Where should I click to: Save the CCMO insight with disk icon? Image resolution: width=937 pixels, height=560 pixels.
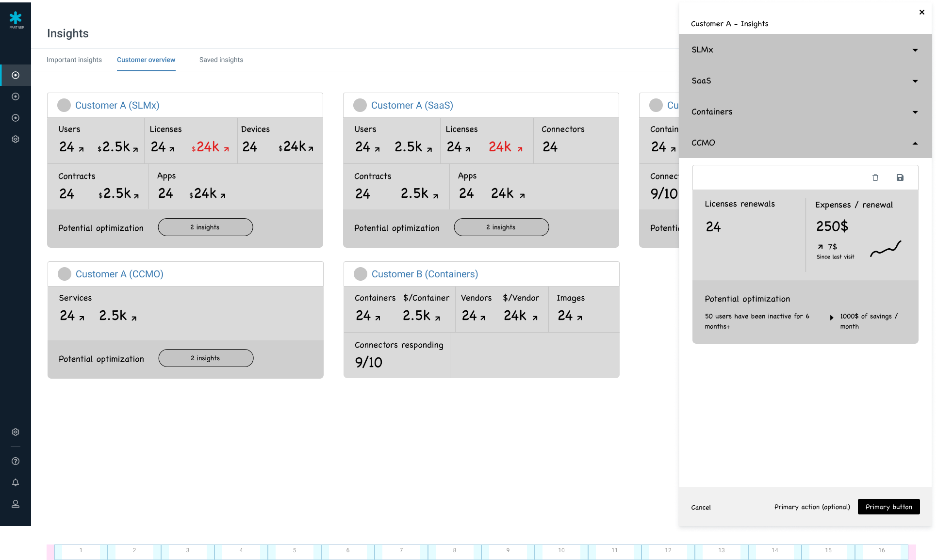pyautogui.click(x=900, y=177)
